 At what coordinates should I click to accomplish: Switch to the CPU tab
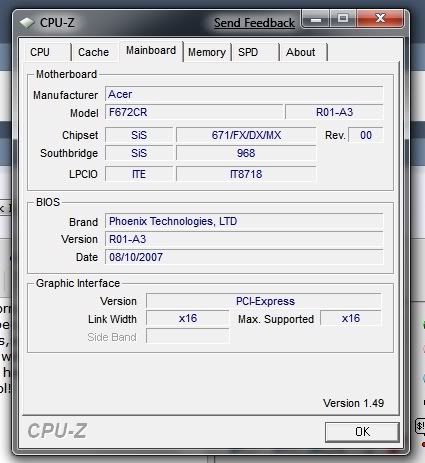[x=47, y=52]
